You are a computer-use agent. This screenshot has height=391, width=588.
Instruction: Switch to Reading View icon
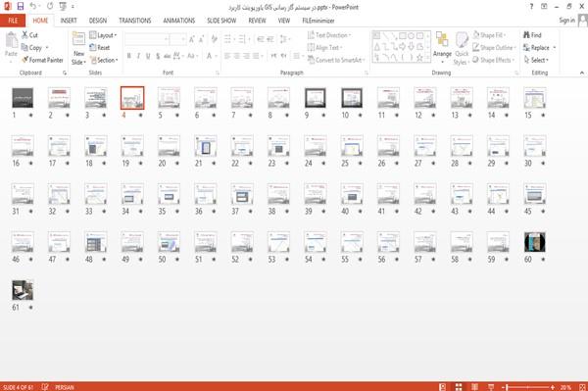coord(474,387)
